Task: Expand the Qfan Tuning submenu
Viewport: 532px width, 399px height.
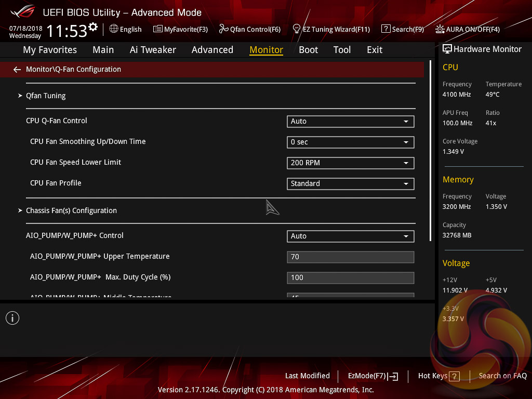Action: (x=46, y=96)
